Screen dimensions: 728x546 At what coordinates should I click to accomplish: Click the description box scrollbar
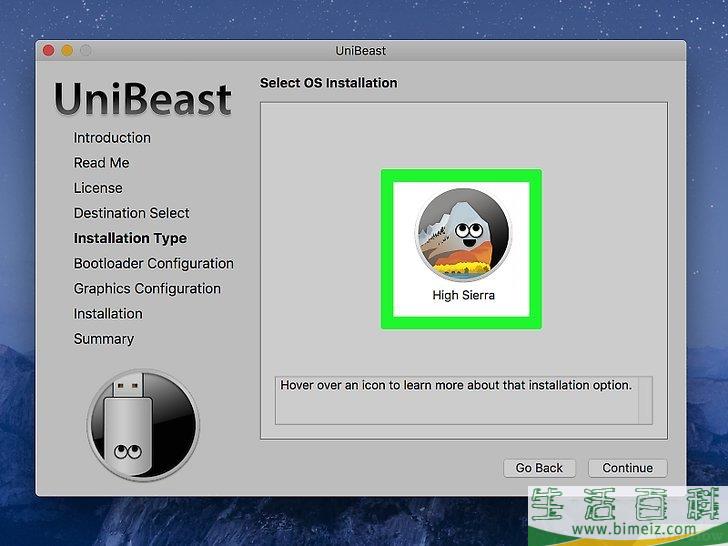[645, 400]
